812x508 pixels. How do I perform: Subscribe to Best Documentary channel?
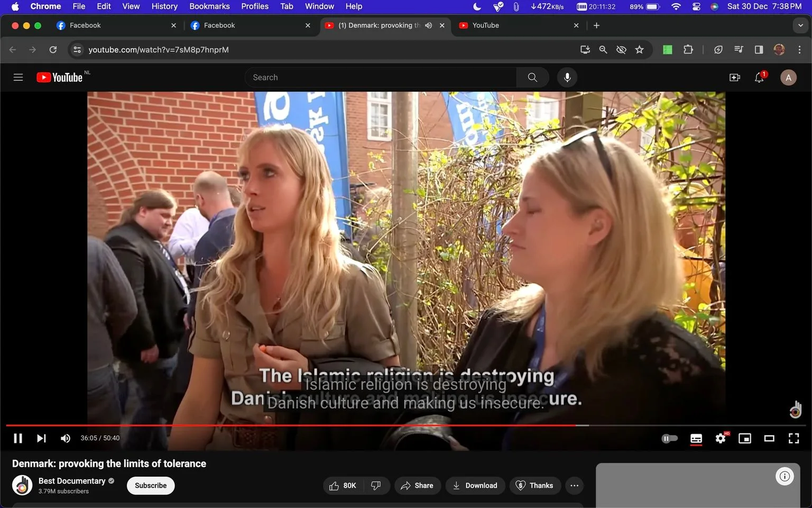point(151,485)
